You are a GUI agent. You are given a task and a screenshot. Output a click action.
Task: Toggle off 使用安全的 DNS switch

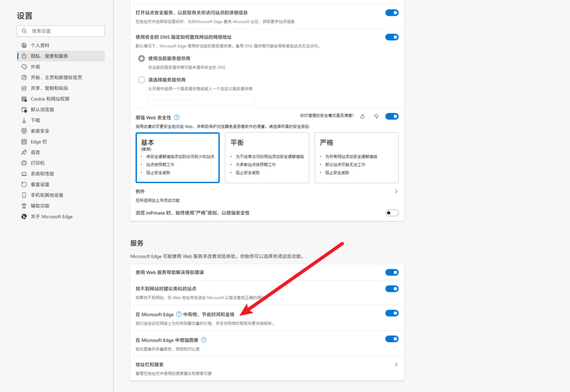pyautogui.click(x=391, y=37)
